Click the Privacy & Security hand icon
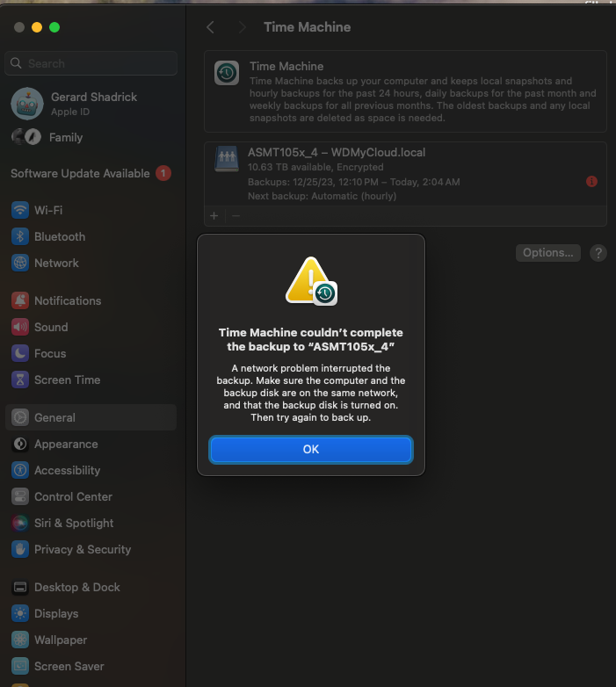Screen dimensions: 616x687 [20, 549]
